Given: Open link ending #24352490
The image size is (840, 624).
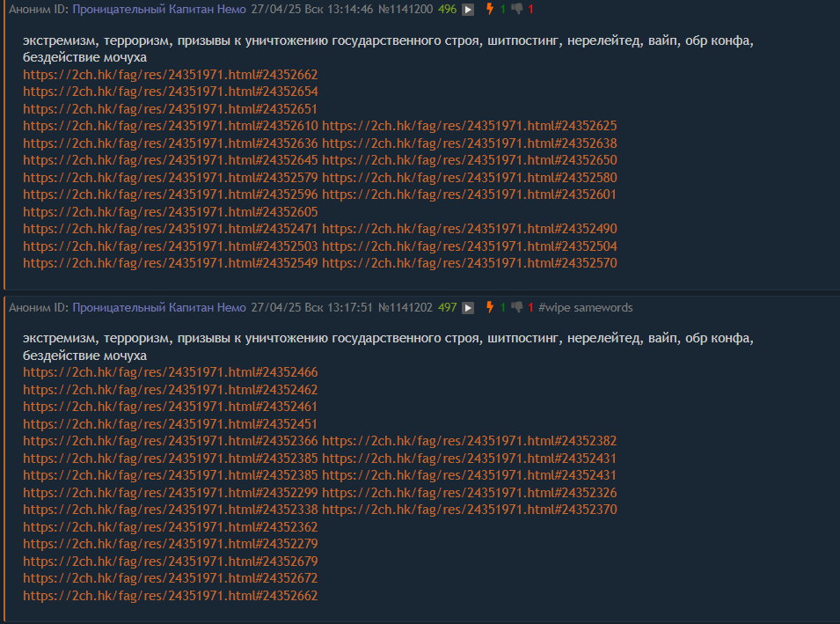Looking at the screenshot, I should (x=470, y=229).
